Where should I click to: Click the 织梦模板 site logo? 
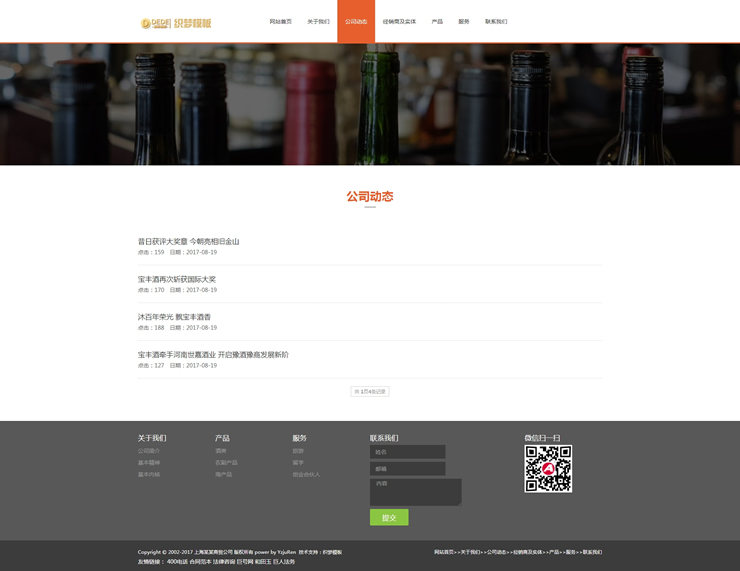[176, 22]
